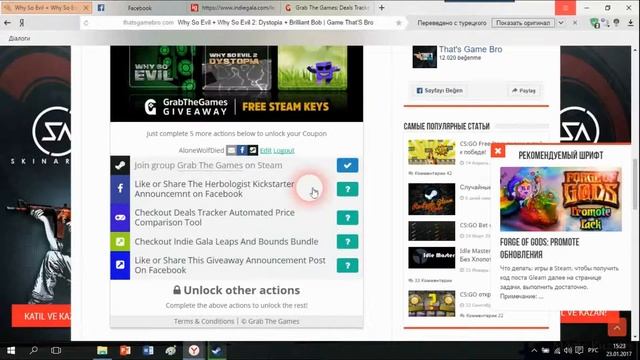Click question button for Giveaway Announcement Post action
640x360 pixels.
click(x=347, y=266)
